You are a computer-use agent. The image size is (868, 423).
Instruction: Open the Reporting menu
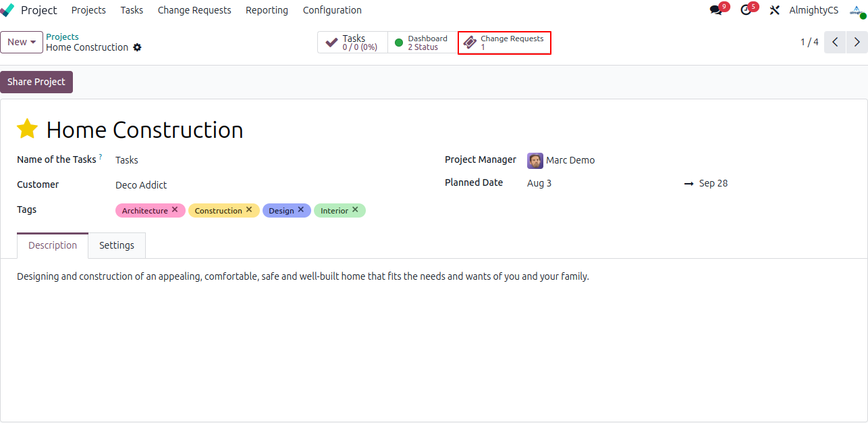click(267, 10)
